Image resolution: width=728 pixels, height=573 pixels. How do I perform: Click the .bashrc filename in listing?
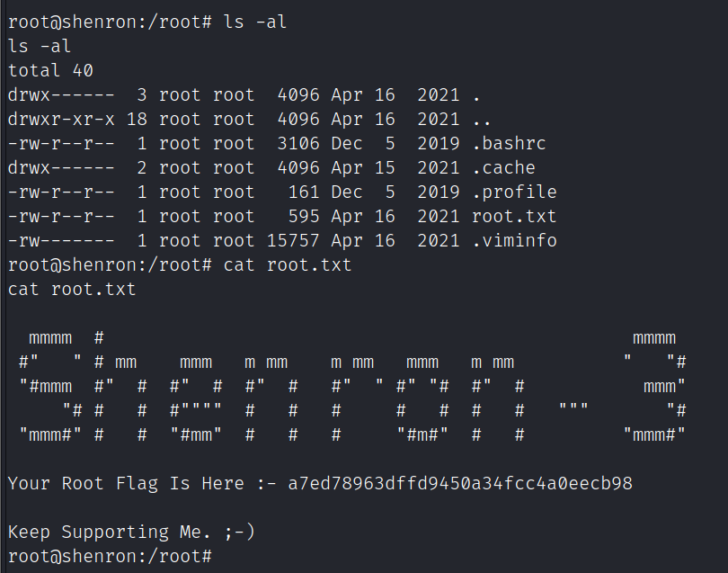pyautogui.click(x=509, y=144)
